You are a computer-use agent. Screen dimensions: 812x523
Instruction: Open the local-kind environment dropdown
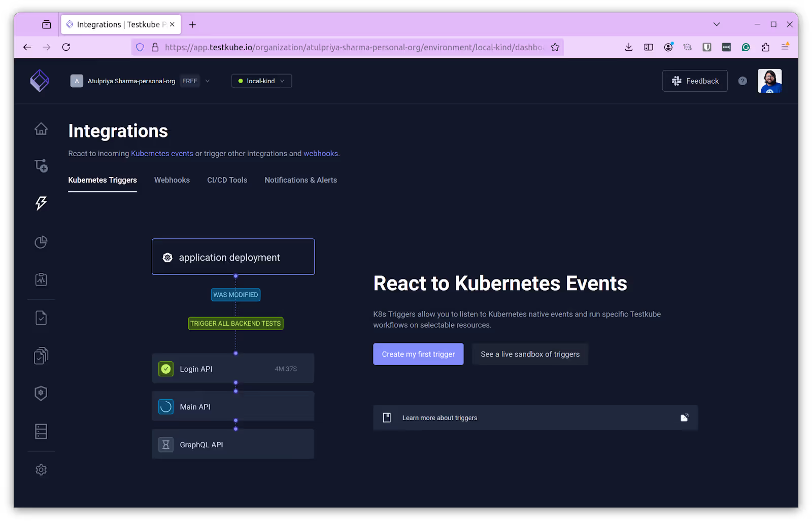(x=261, y=81)
